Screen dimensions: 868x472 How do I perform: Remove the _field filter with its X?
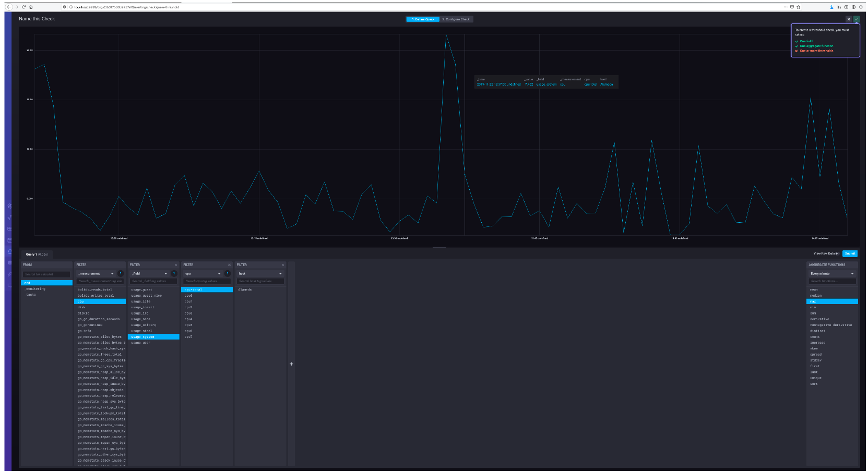[x=176, y=265]
